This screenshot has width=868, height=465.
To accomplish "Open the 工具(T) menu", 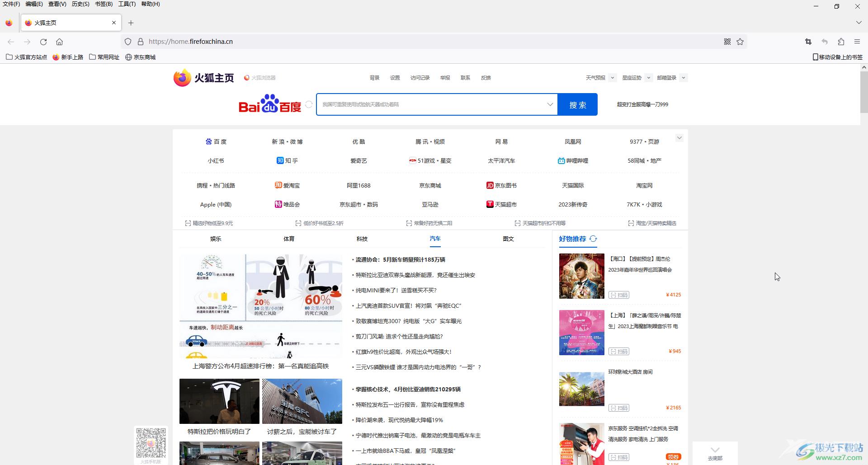I will click(127, 4).
